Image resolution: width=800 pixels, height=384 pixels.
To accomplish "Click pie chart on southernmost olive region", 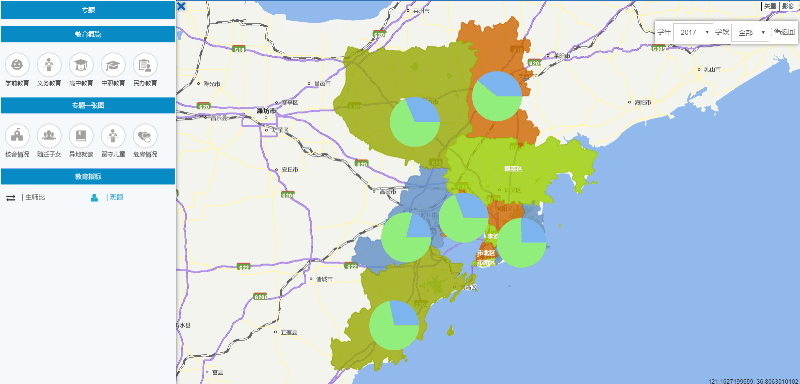I will (x=394, y=325).
